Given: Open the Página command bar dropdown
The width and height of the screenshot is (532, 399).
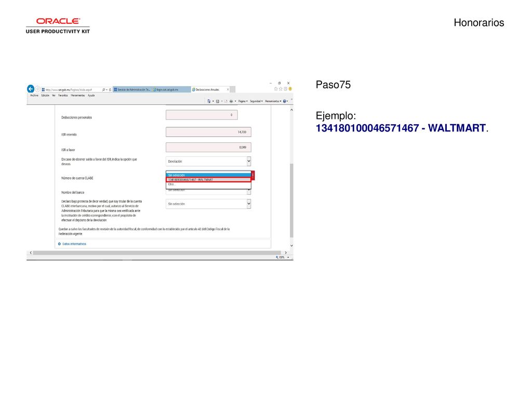Looking at the screenshot, I should pos(243,101).
